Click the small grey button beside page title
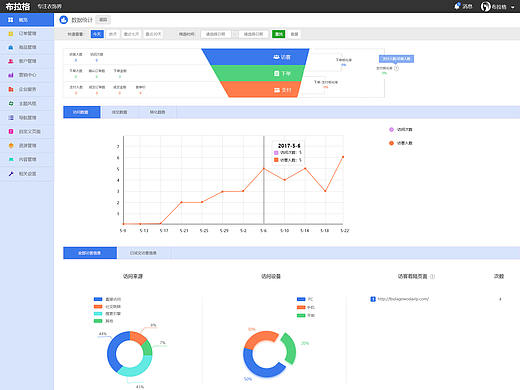Image resolution: width=520 pixels, height=390 pixels. pyautogui.click(x=103, y=20)
